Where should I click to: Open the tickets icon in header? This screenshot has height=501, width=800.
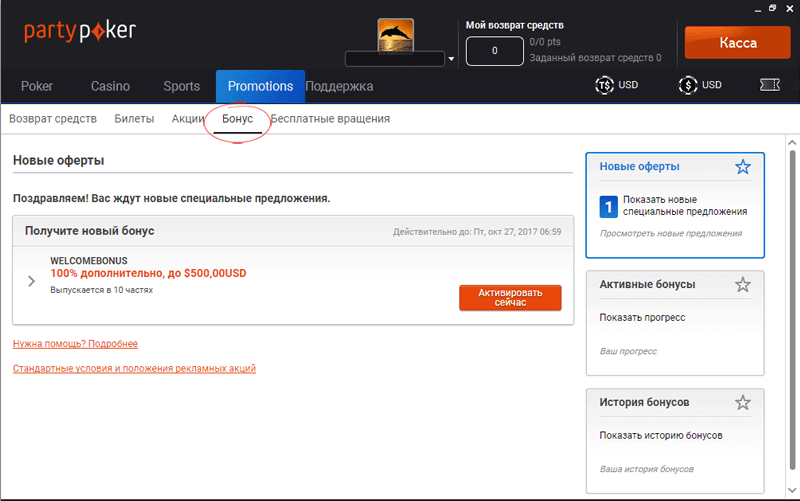coord(769,86)
